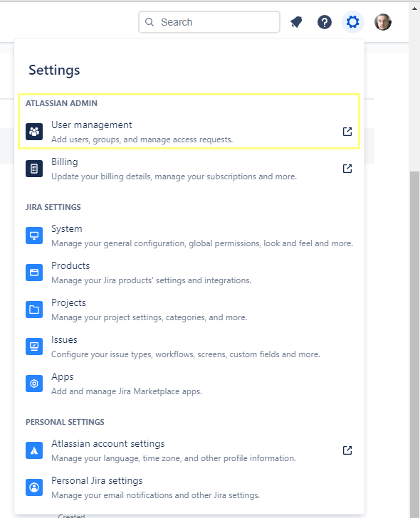This screenshot has width=420, height=518.
Task: Click the external link icon for User management
Action: pos(347,132)
